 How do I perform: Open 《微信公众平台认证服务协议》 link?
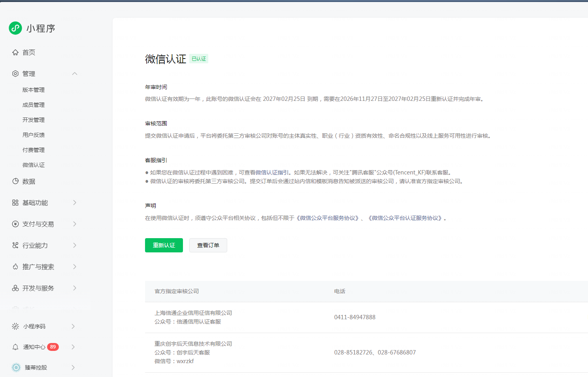coord(405,218)
